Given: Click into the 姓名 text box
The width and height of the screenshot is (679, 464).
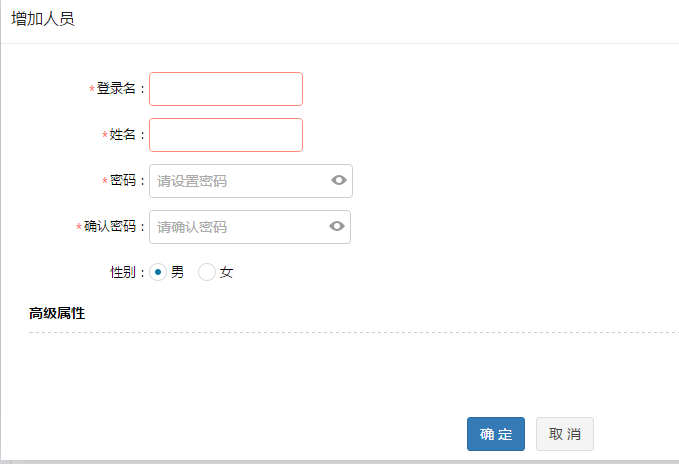Looking at the screenshot, I should [225, 135].
